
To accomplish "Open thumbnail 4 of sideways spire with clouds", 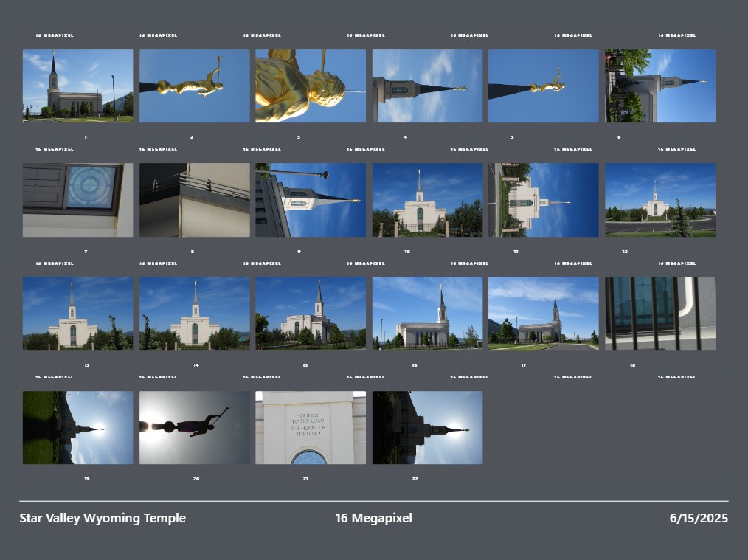I will [x=427, y=86].
